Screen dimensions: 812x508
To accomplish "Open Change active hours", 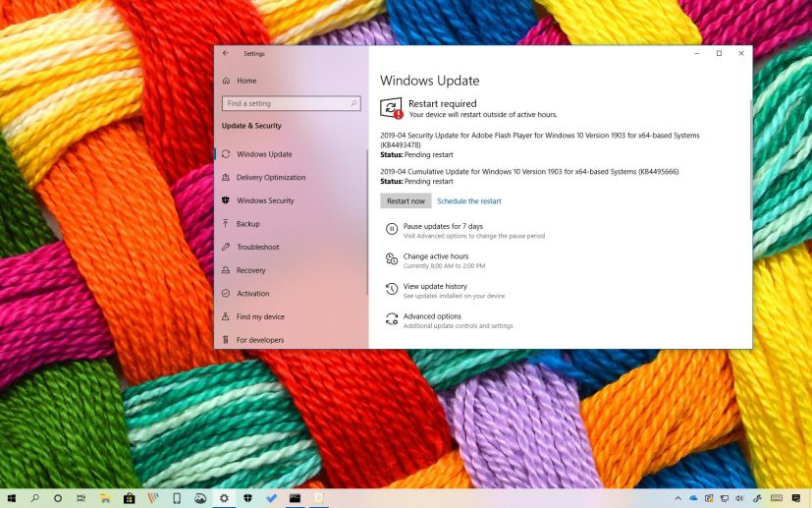I will [x=436, y=256].
